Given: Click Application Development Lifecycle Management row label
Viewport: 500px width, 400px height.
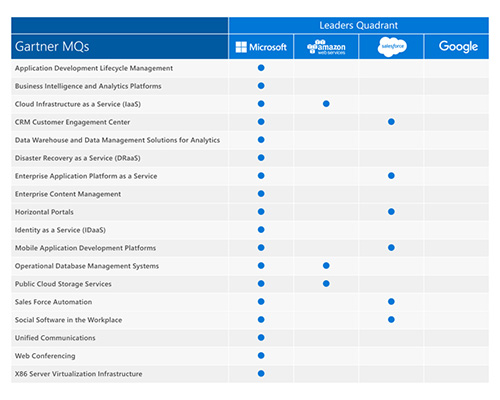Looking at the screenshot, I should click(94, 68).
